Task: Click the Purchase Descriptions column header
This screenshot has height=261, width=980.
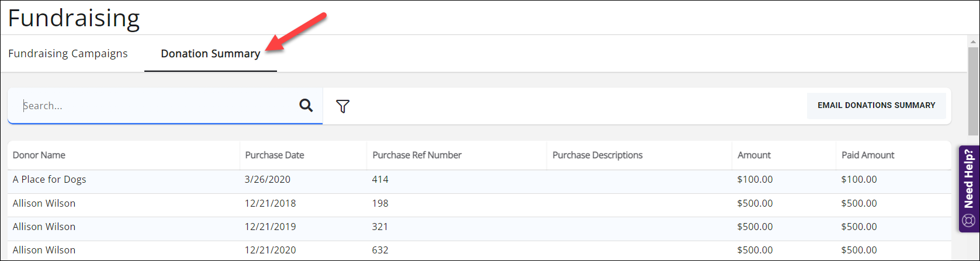Action: pyautogui.click(x=597, y=155)
